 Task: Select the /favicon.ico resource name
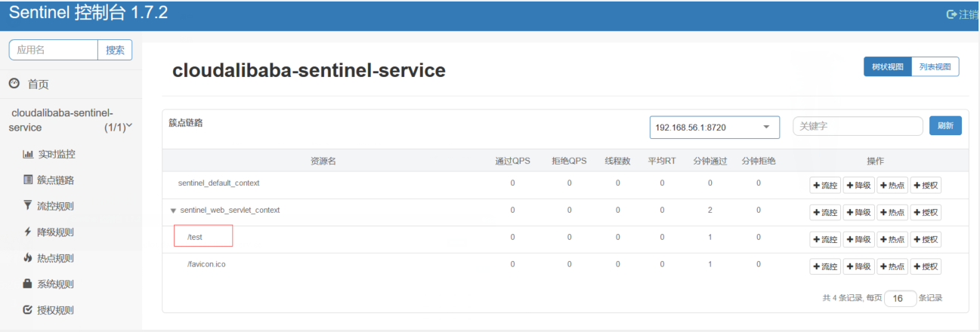(x=206, y=264)
